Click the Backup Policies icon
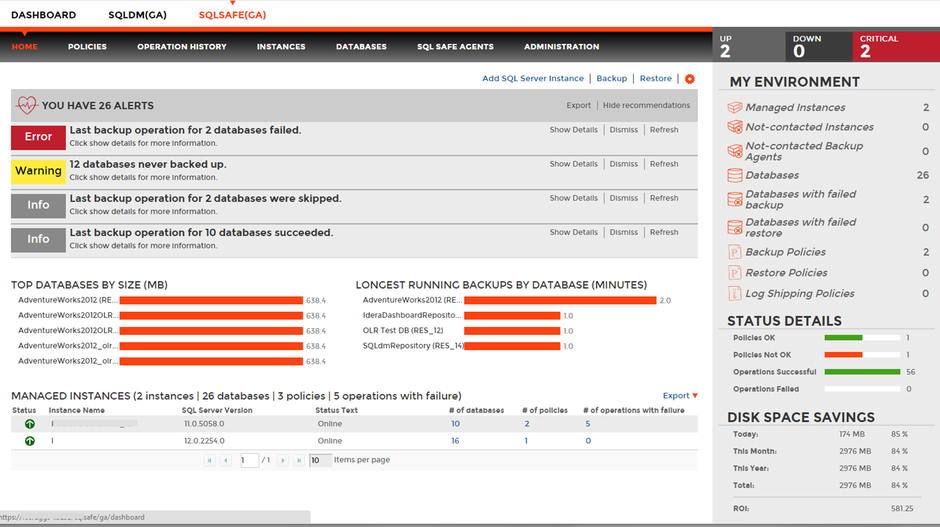940x527 pixels. click(734, 252)
